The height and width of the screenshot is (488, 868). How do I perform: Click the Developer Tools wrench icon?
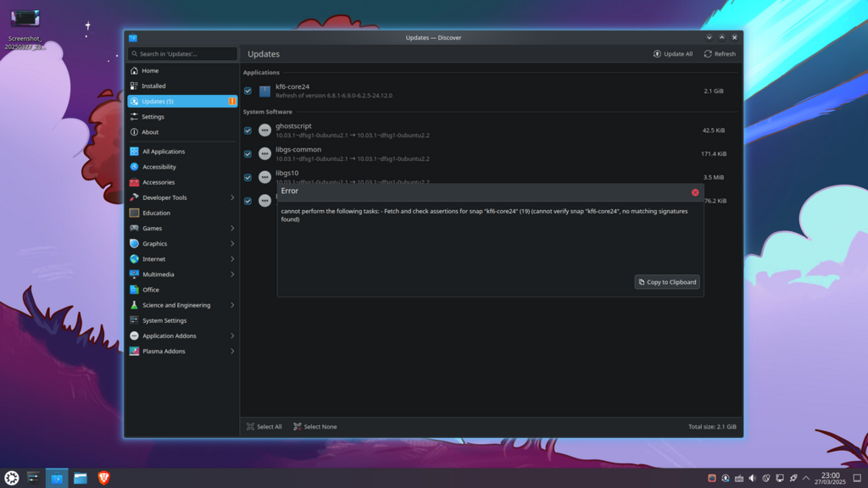click(134, 197)
